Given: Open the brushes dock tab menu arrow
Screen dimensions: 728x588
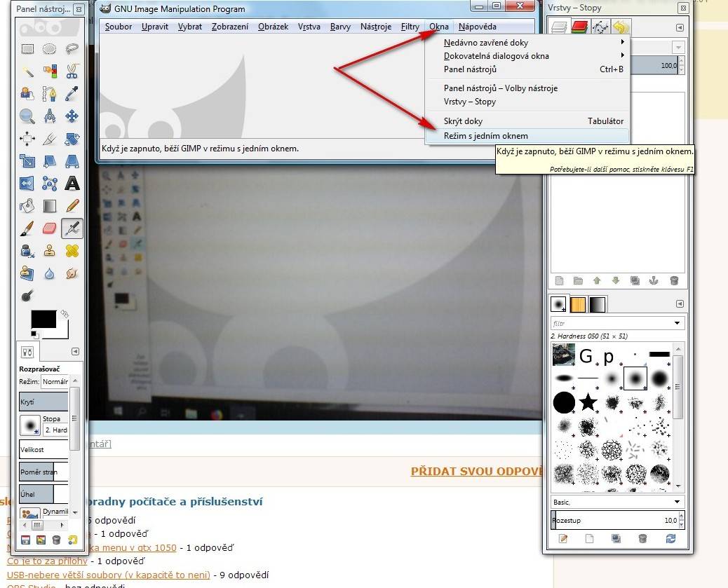Looking at the screenshot, I should [x=680, y=303].
